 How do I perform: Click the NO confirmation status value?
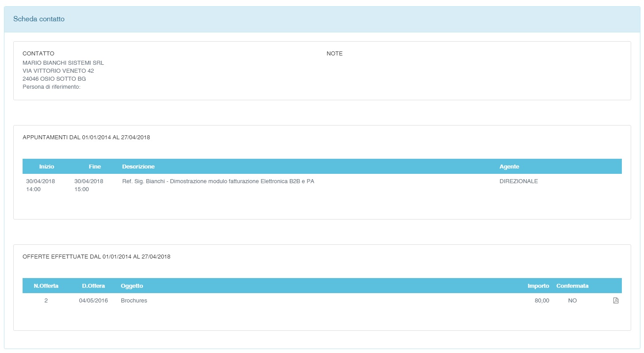(572, 301)
